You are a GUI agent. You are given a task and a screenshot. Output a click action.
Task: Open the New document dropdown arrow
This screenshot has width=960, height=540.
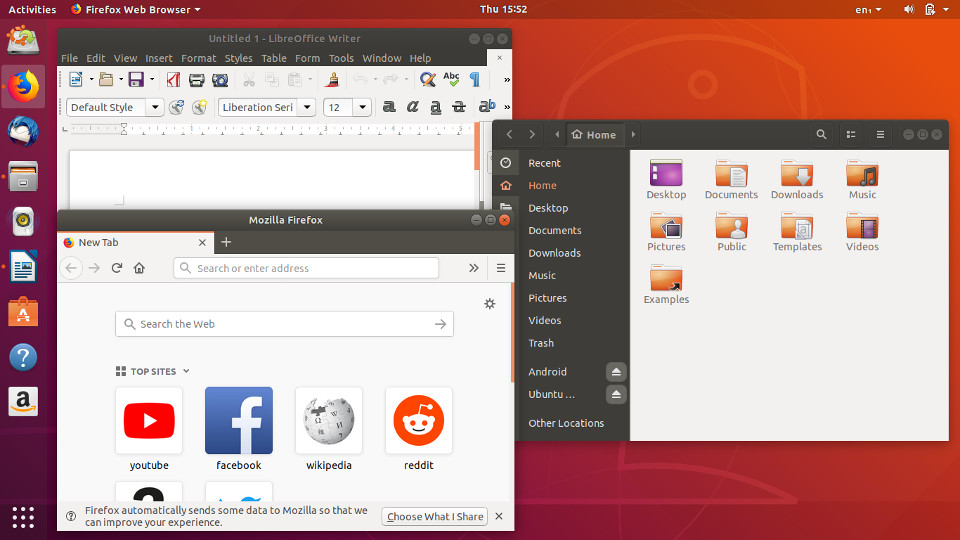(x=91, y=80)
